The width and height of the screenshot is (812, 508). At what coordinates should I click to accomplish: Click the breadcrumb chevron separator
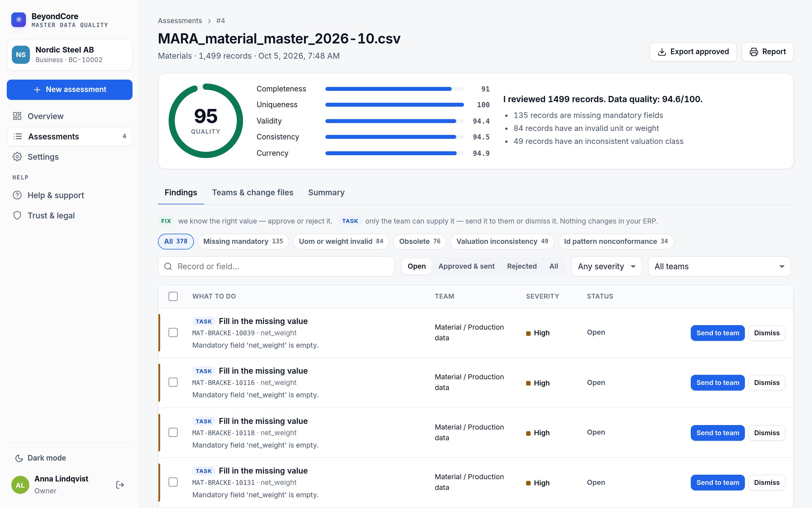pyautogui.click(x=209, y=21)
